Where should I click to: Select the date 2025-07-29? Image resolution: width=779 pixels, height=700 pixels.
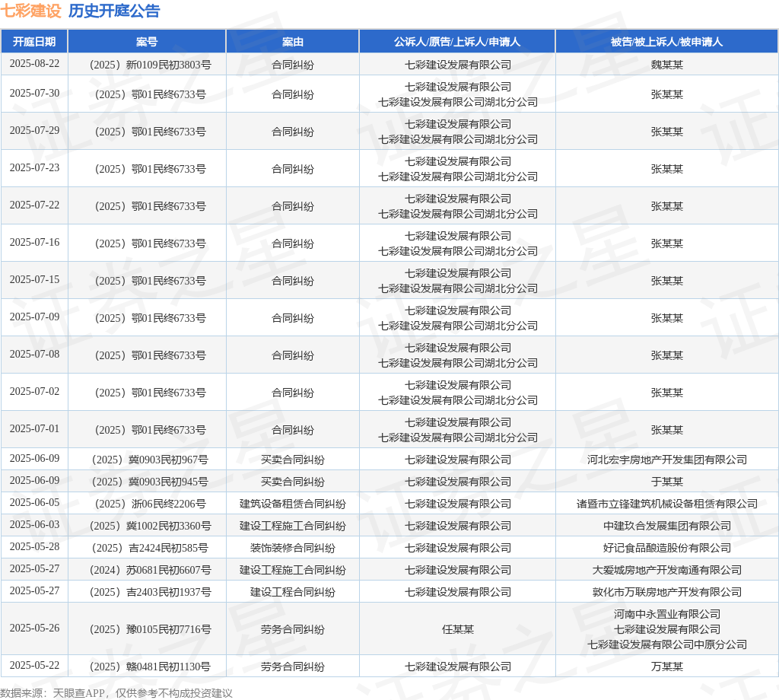click(x=34, y=131)
